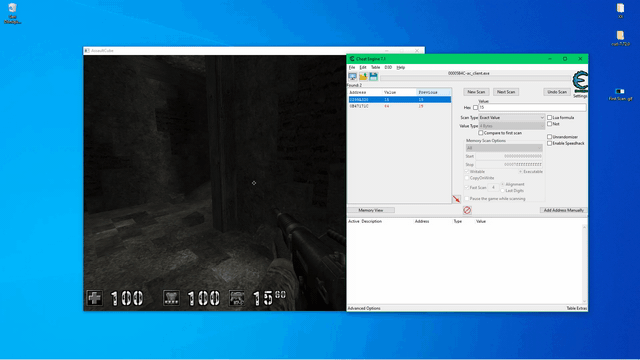Open the Value Type dropdown
640x360 pixels.
tap(511, 126)
